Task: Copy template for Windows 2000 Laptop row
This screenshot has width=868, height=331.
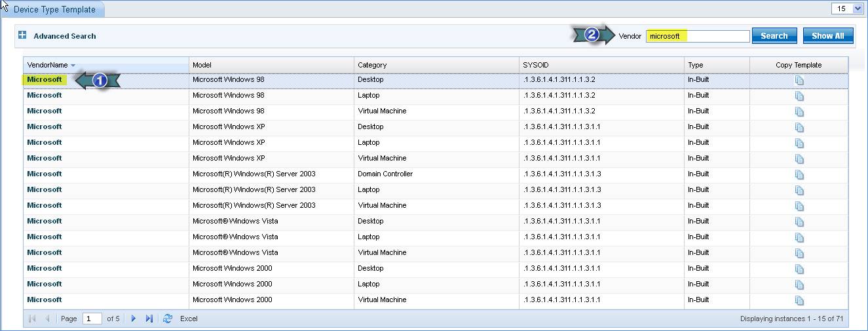Action: tap(799, 284)
